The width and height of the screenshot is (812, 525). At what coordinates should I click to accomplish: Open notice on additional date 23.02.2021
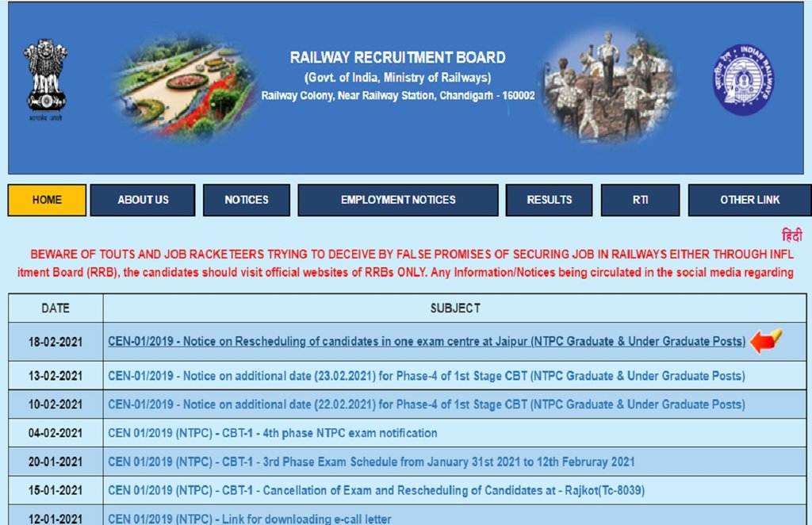pyautogui.click(x=427, y=376)
